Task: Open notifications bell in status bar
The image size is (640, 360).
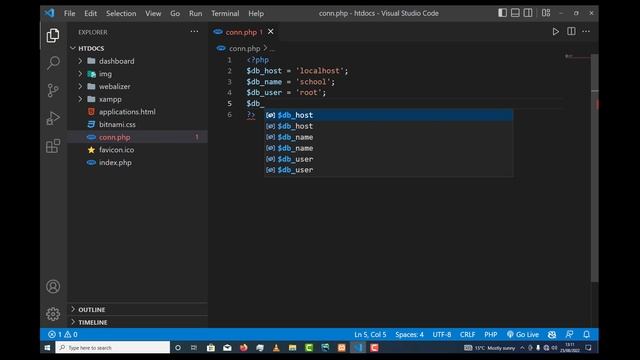Action: tap(587, 334)
